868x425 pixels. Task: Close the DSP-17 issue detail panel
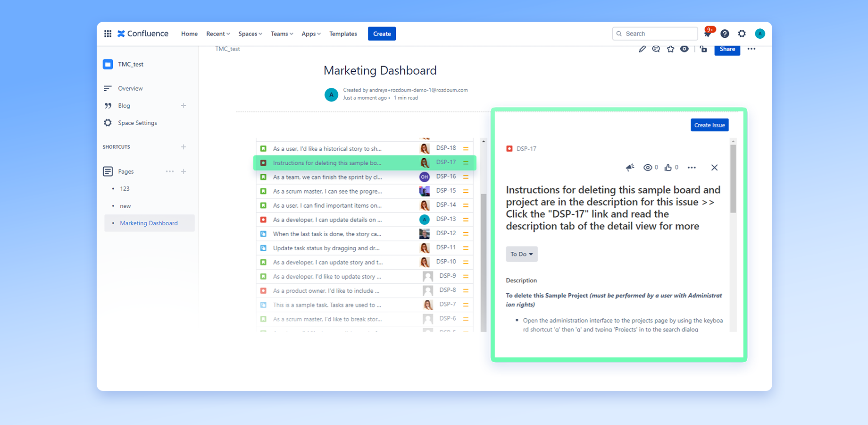[x=714, y=168]
